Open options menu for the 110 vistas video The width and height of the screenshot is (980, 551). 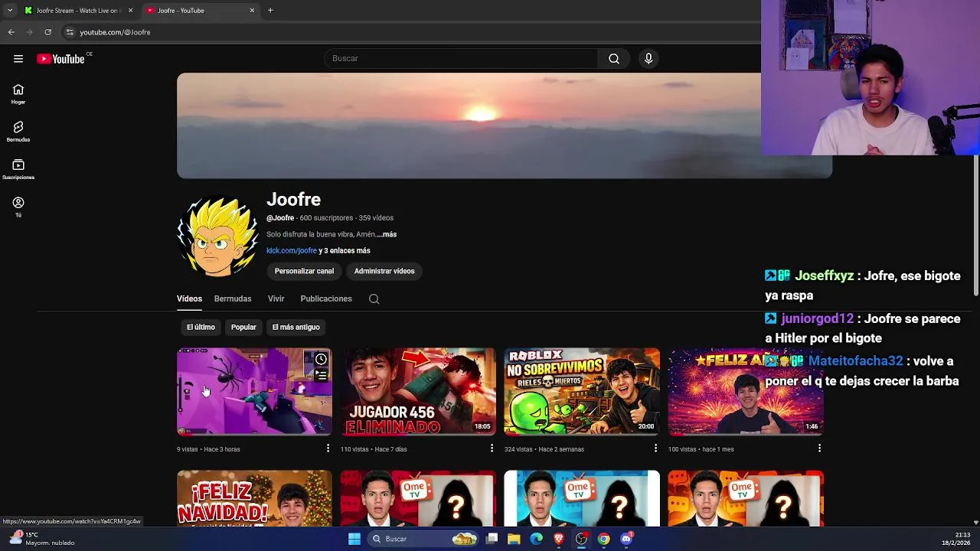pos(492,448)
